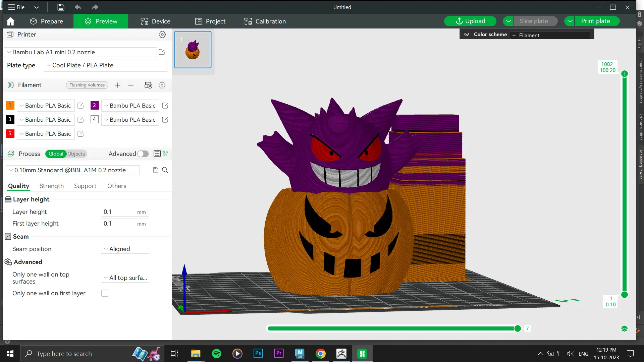Viewport: 644px width, 362px height.
Task: Add a new filament with plus icon
Action: (118, 85)
